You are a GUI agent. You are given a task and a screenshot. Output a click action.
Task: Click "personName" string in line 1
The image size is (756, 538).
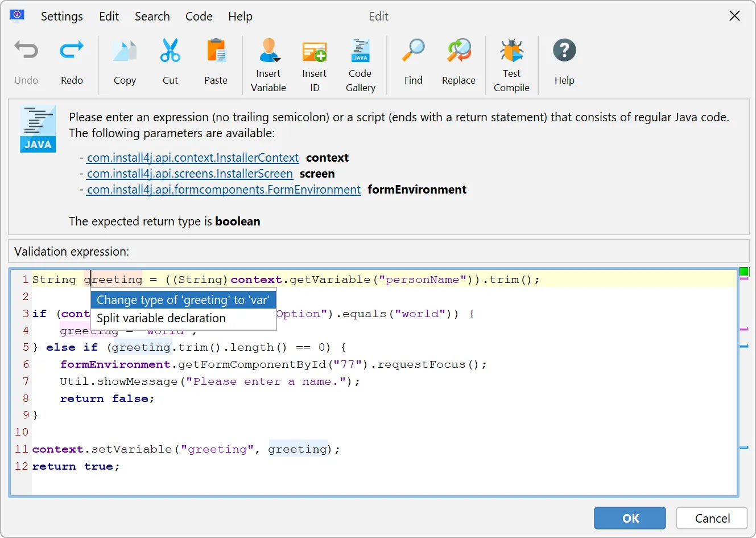(423, 280)
